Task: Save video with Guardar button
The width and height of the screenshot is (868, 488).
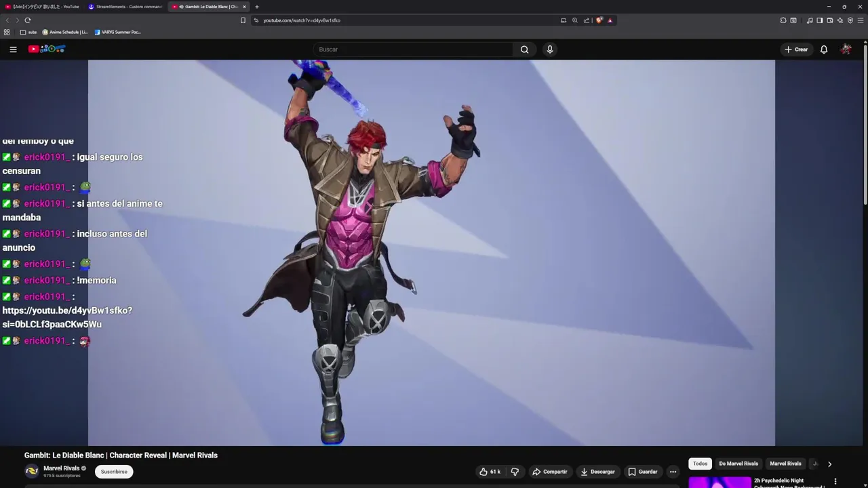Action: click(642, 472)
